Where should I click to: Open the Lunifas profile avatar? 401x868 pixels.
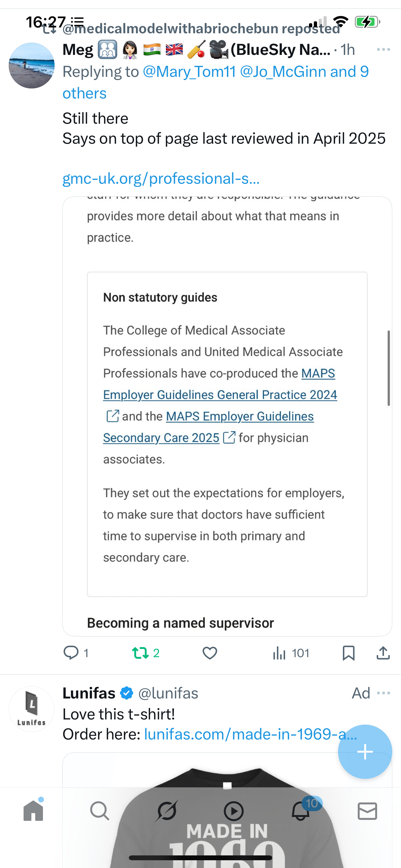[x=32, y=709]
